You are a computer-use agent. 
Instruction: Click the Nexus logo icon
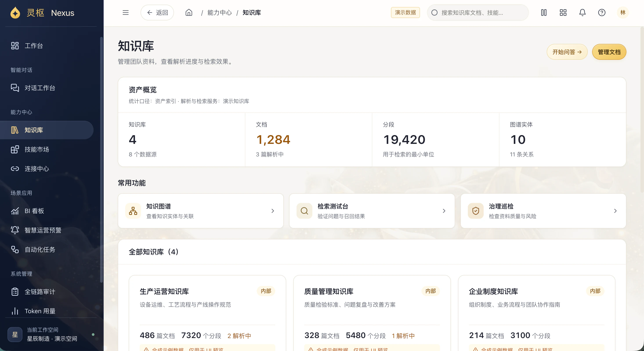coord(15,13)
